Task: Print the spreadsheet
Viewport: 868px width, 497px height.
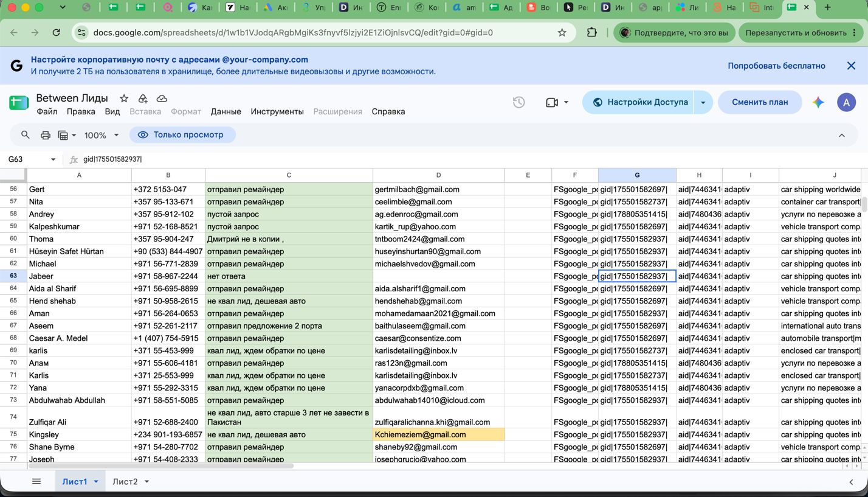Action: coord(46,135)
